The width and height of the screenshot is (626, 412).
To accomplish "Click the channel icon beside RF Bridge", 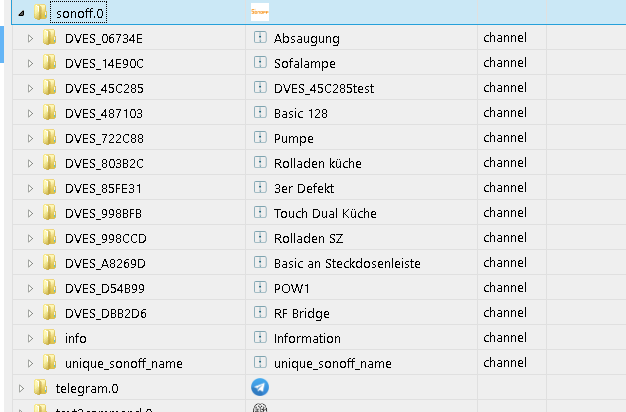I will 260,313.
